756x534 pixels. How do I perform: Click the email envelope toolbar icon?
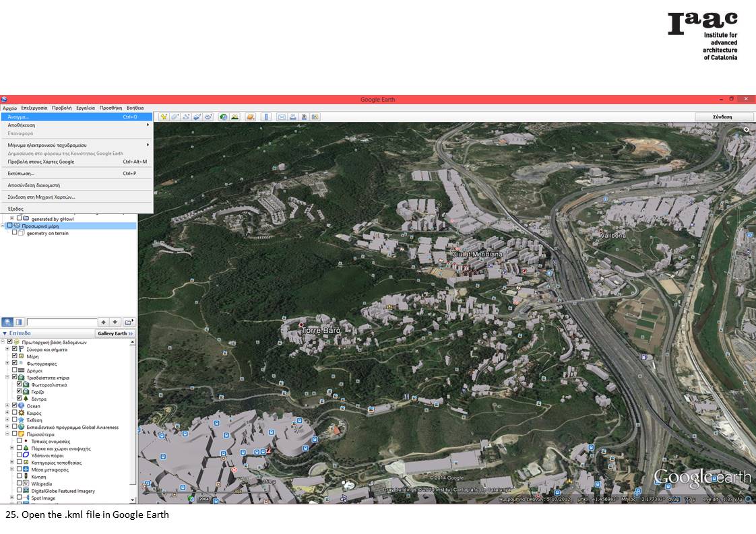(x=282, y=117)
